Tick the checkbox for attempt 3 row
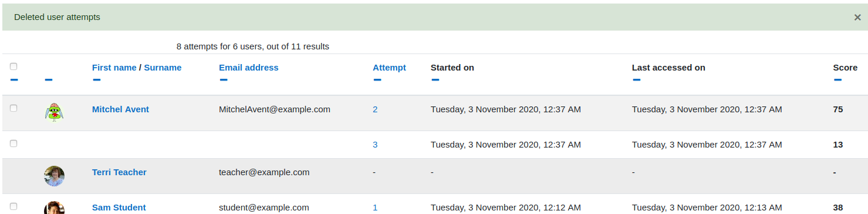 tap(13, 143)
